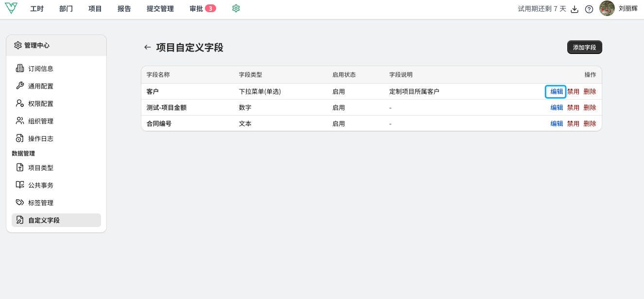Click the user avatar photo
The image size is (644, 299).
coord(607,8)
